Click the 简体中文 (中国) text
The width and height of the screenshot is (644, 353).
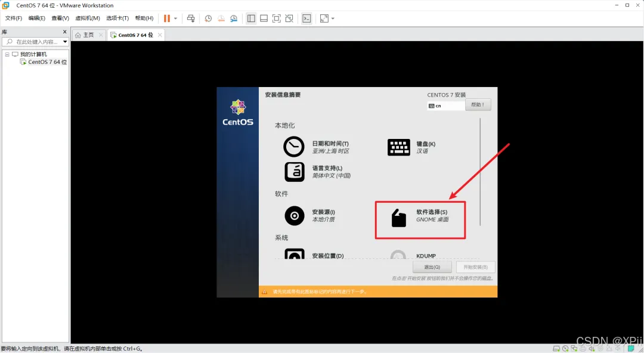click(332, 175)
